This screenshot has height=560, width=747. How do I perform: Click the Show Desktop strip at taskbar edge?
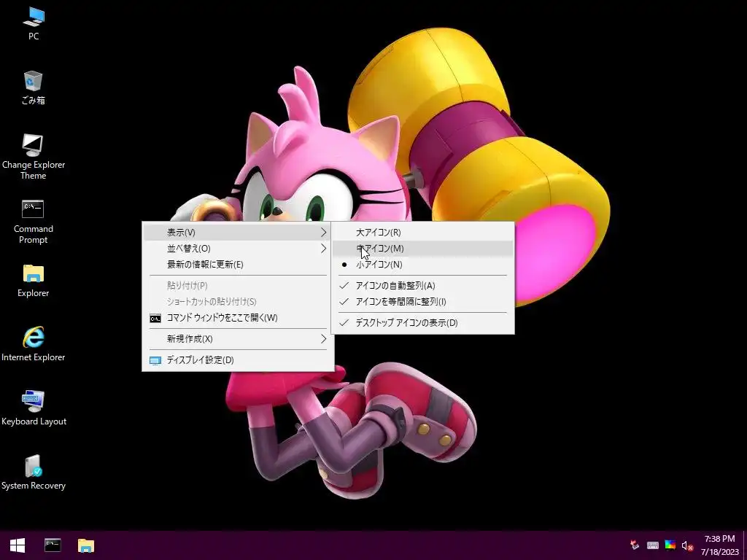(x=745, y=545)
